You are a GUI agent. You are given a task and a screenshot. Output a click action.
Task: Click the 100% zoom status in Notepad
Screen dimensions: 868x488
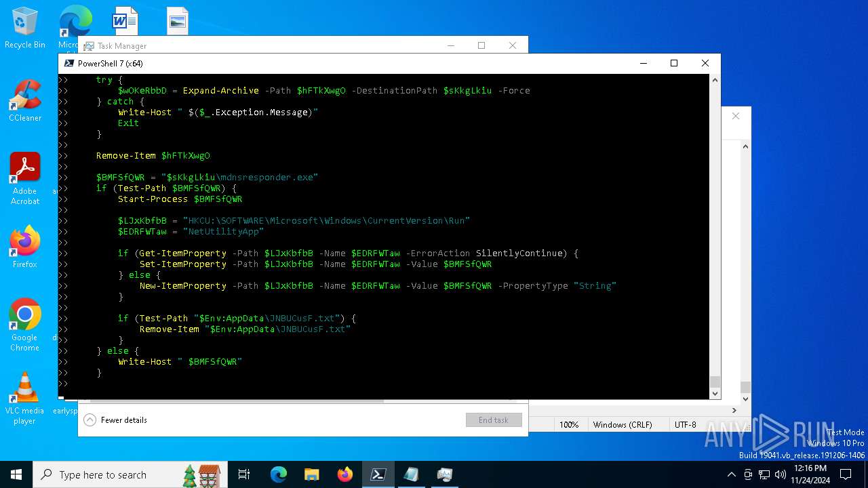coord(569,425)
